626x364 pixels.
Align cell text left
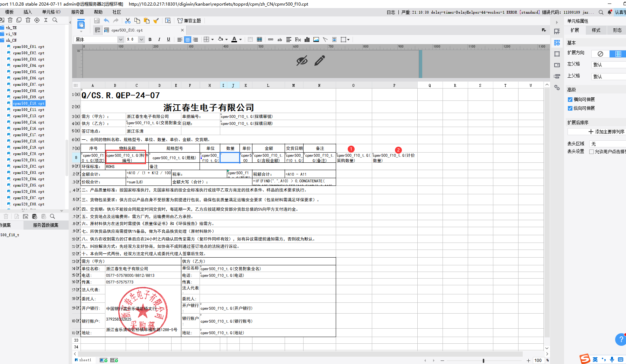click(x=180, y=40)
